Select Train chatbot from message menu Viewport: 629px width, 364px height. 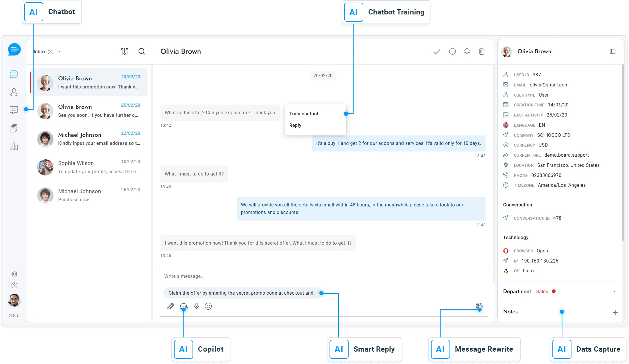[x=304, y=114]
